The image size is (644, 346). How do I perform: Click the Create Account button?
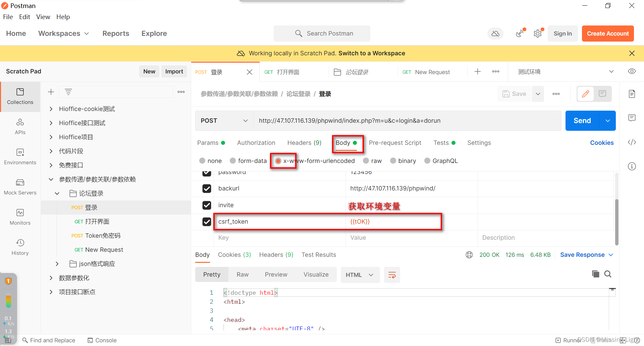[x=607, y=33]
